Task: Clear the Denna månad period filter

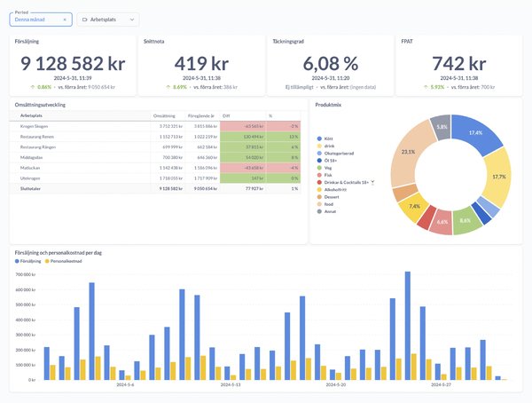Action: tap(65, 19)
